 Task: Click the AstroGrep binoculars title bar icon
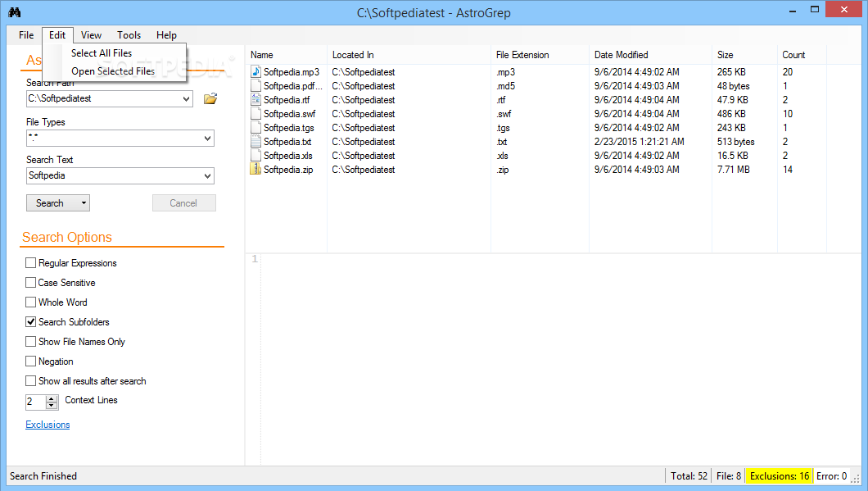click(15, 11)
